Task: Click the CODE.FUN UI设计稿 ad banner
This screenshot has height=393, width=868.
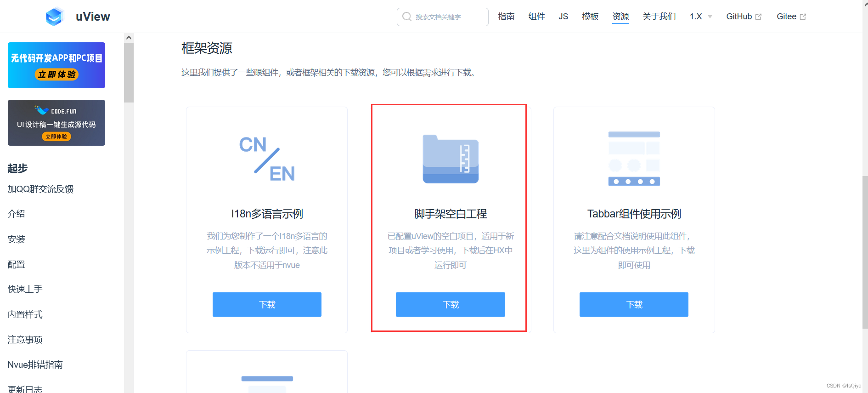Action: point(56,123)
